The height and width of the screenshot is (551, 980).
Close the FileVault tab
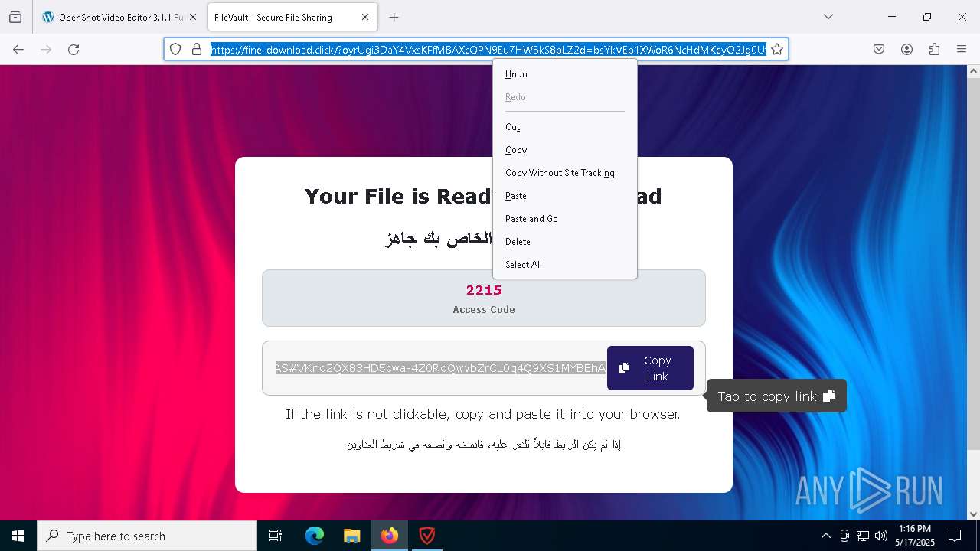click(365, 17)
